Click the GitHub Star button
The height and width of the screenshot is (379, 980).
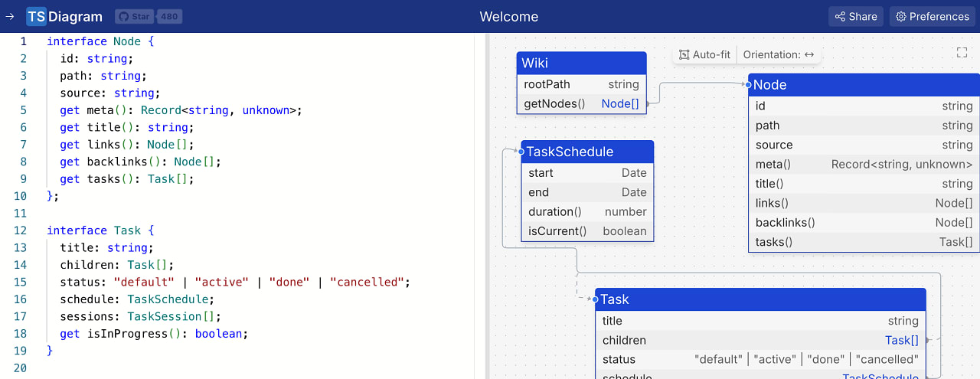(x=135, y=16)
